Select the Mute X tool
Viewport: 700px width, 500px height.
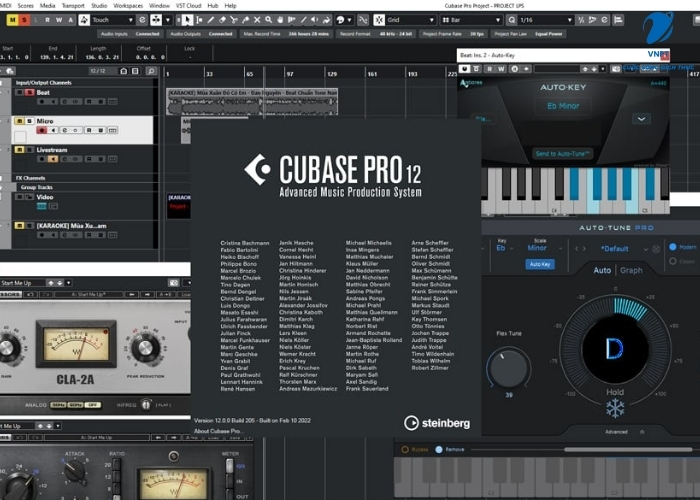pyautogui.click(x=257, y=20)
